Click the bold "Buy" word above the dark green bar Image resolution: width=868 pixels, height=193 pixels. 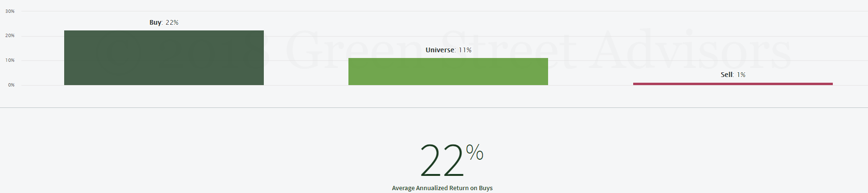[155, 22]
